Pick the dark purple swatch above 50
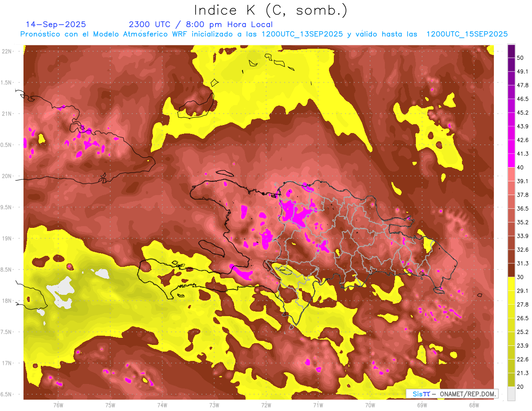 tap(511, 51)
